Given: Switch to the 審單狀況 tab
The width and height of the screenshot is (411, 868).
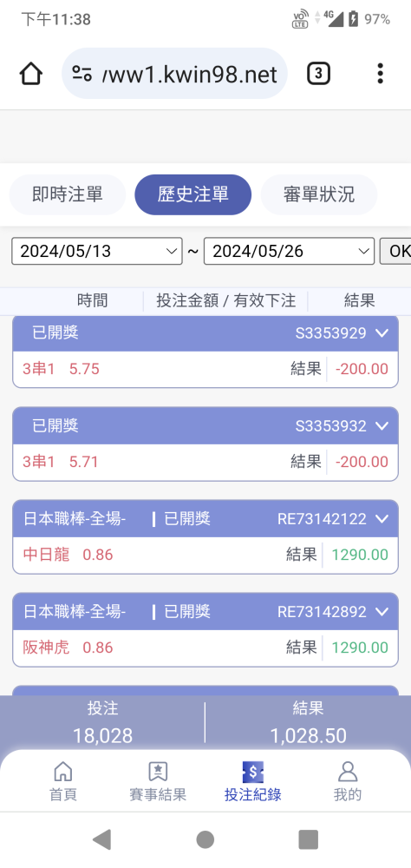Looking at the screenshot, I should [319, 194].
